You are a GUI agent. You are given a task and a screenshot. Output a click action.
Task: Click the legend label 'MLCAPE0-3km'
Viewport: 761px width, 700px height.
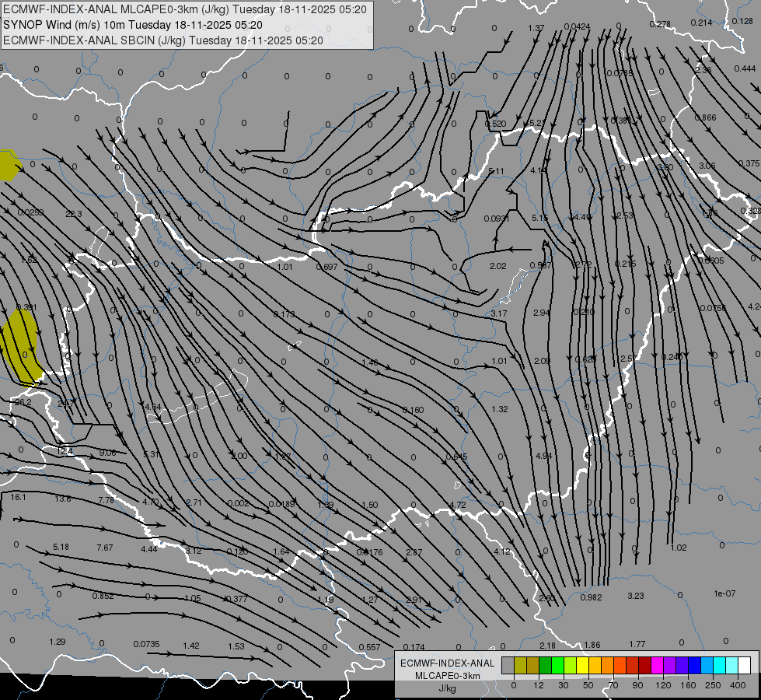[448, 675]
